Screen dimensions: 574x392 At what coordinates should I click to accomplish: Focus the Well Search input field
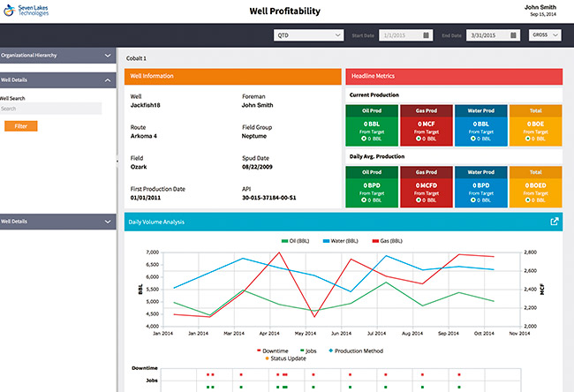coord(50,109)
